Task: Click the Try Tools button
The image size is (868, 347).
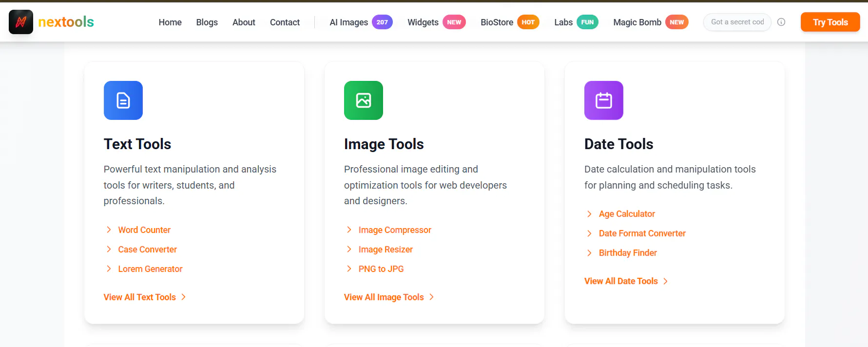Action: point(830,22)
